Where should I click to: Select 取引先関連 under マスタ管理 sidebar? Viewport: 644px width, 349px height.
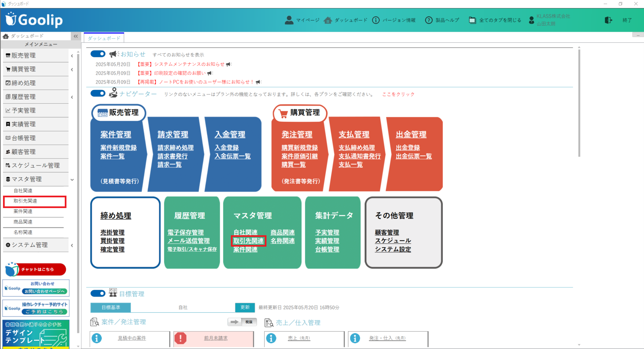35,201
